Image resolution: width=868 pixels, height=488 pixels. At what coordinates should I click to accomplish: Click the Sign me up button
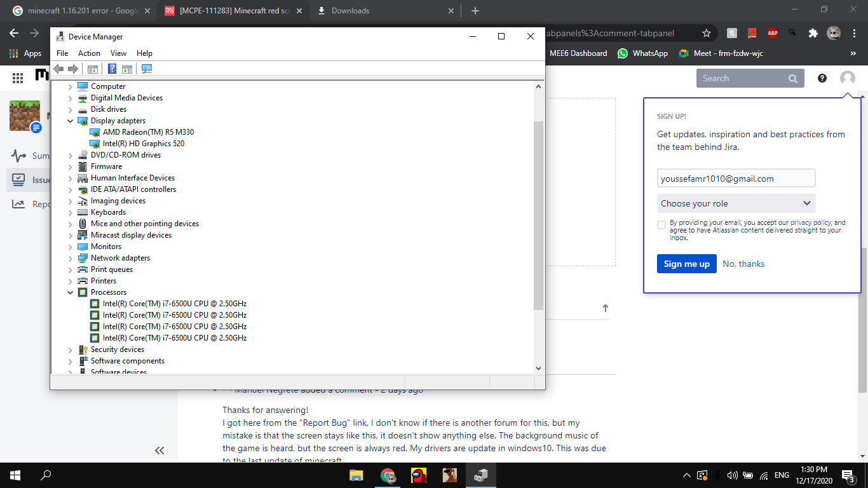687,264
